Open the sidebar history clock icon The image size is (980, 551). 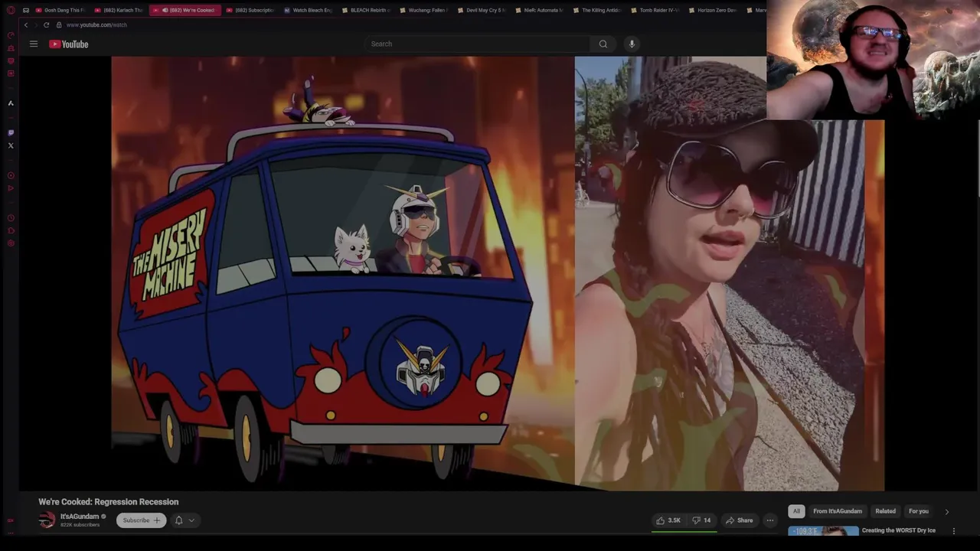point(11,217)
